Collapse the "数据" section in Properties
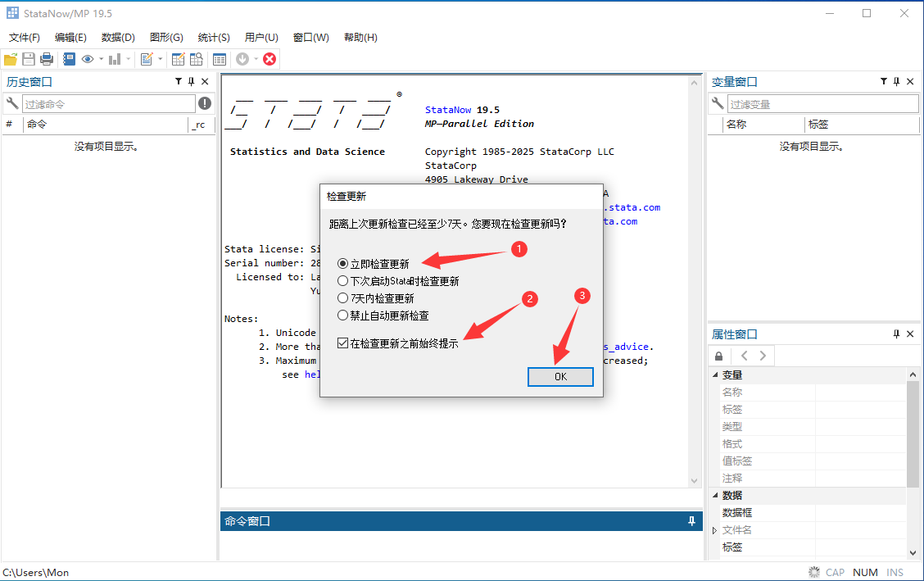924x581 pixels. pos(715,495)
